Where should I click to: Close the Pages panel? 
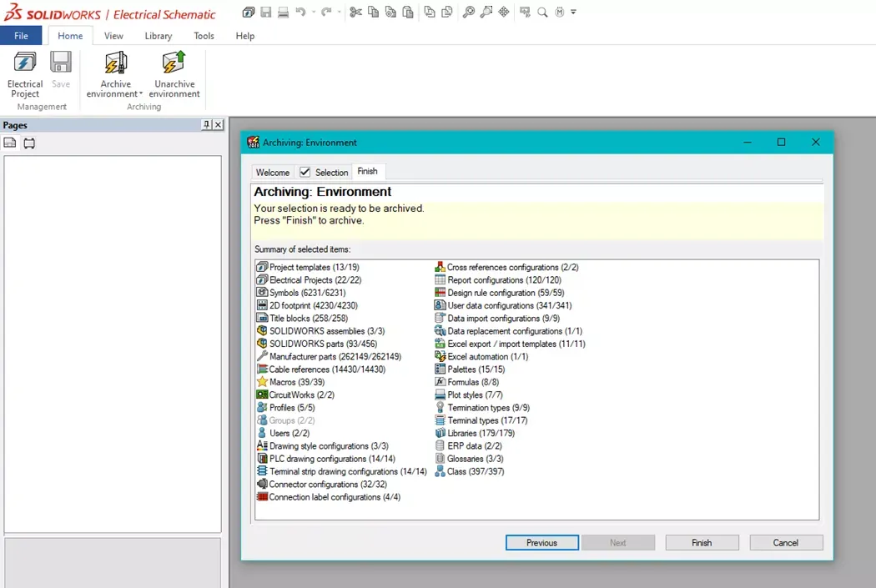point(219,124)
